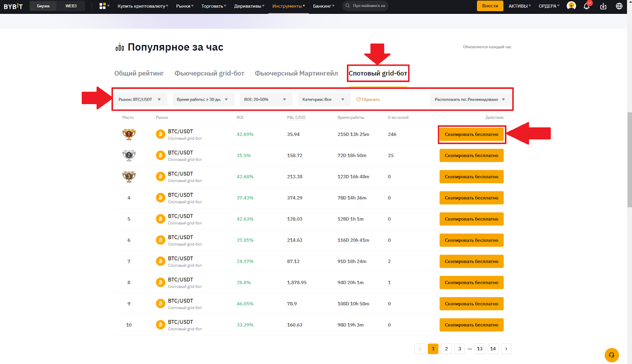
Task: Switch to the Фьючерсный Мартингейл tab
Action: 296,73
